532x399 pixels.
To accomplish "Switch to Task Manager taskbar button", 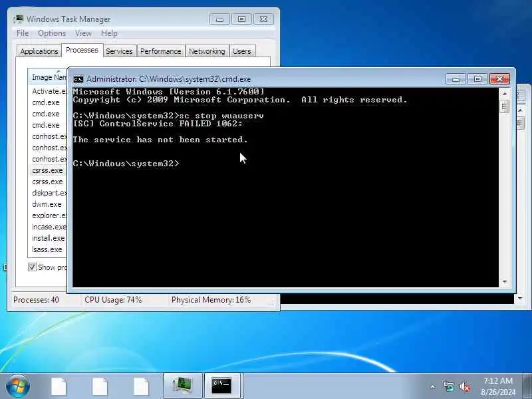I will pos(182,386).
